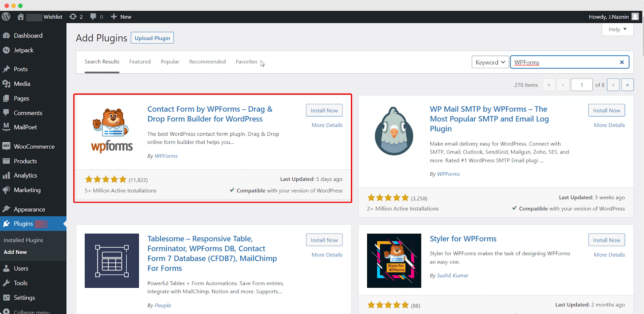Install Contact Form by WPForms
644x314 pixels.
(324, 110)
